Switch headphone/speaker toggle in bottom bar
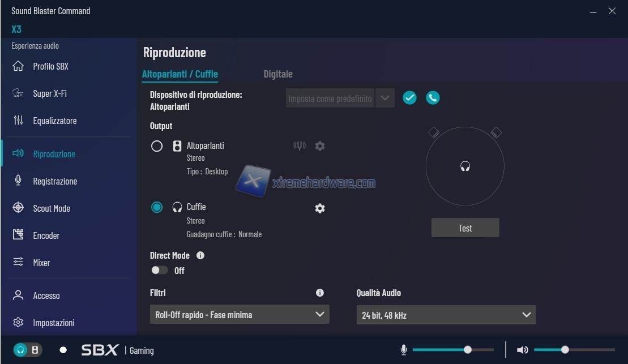The height and width of the screenshot is (364, 628). (x=27, y=350)
